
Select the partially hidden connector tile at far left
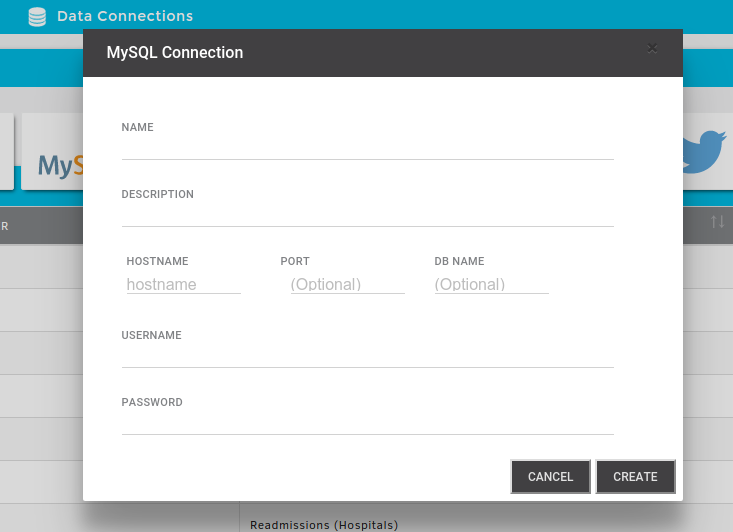click(x=6, y=151)
